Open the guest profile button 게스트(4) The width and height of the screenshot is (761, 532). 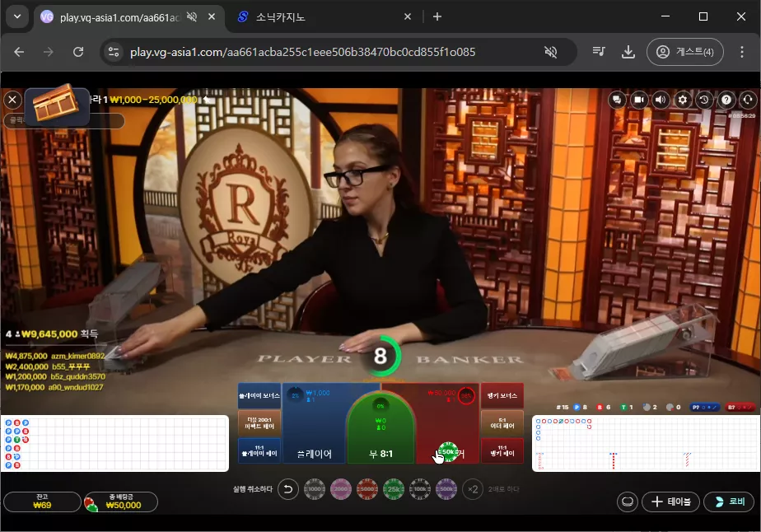[685, 52]
